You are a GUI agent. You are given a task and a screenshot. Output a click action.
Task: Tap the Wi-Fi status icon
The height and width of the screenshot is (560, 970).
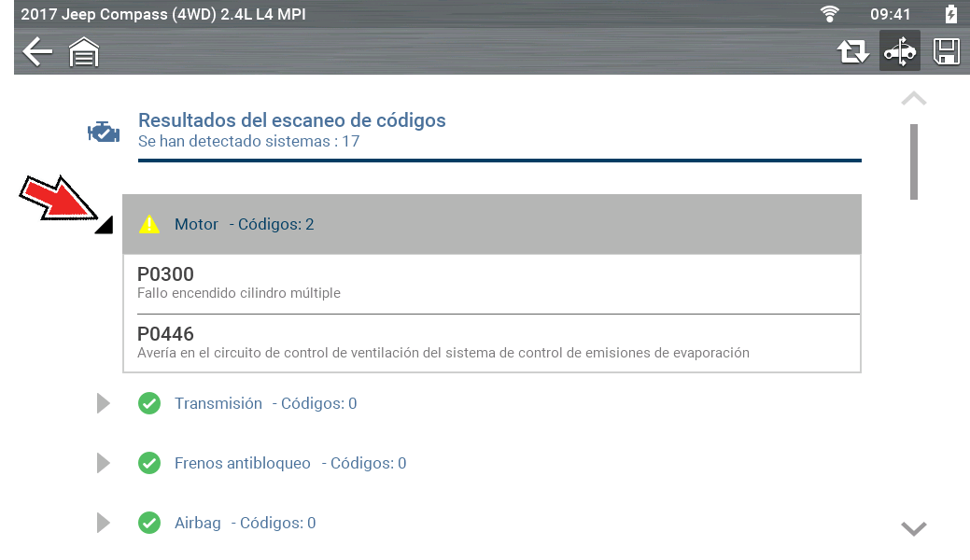click(829, 14)
